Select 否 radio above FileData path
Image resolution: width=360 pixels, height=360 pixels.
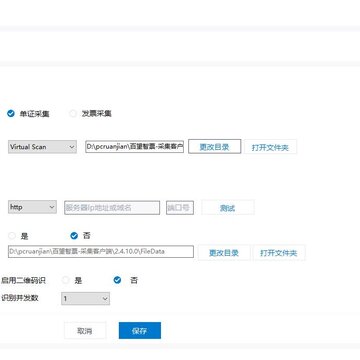74,236
